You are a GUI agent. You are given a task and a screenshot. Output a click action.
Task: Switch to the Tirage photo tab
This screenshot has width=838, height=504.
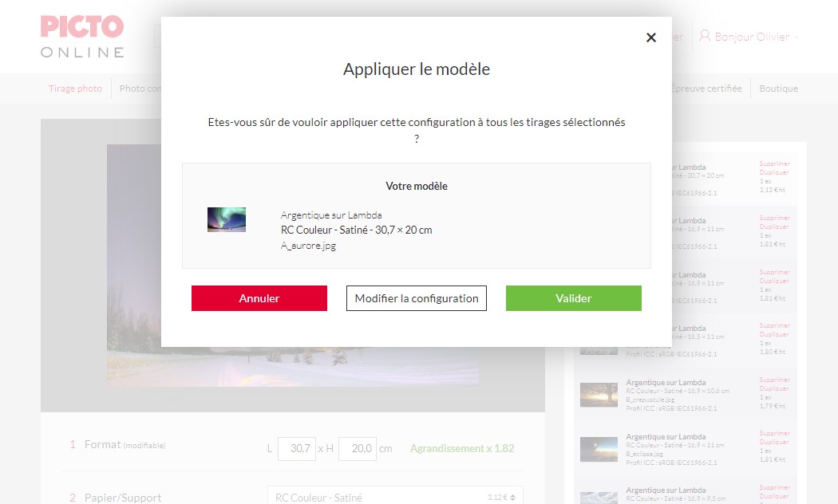(75, 88)
